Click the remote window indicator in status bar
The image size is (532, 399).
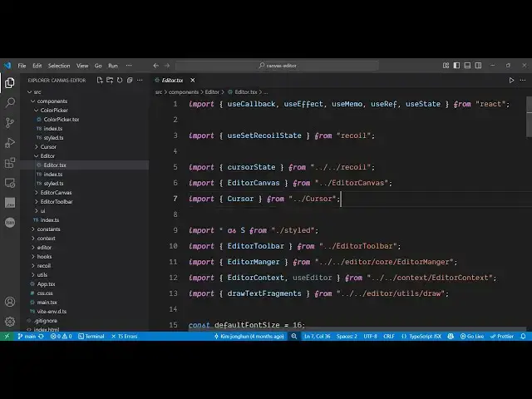click(7, 336)
